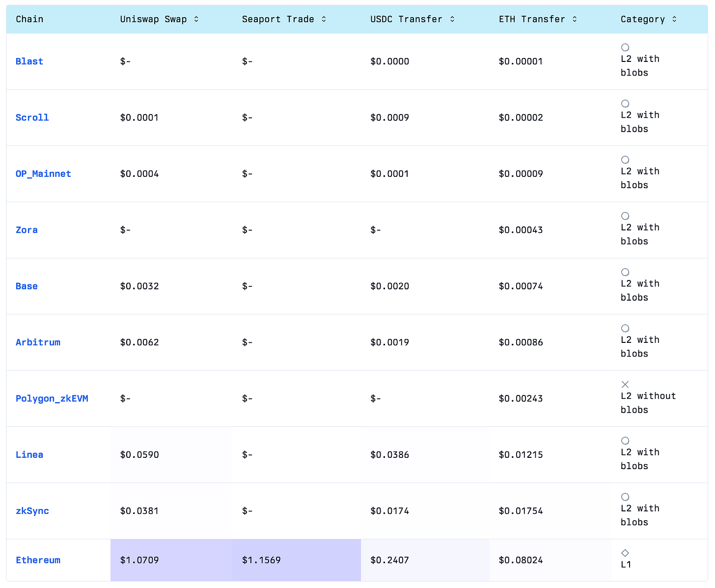Open the Base chain link
Screen dimensions: 715x588
(x=27, y=286)
